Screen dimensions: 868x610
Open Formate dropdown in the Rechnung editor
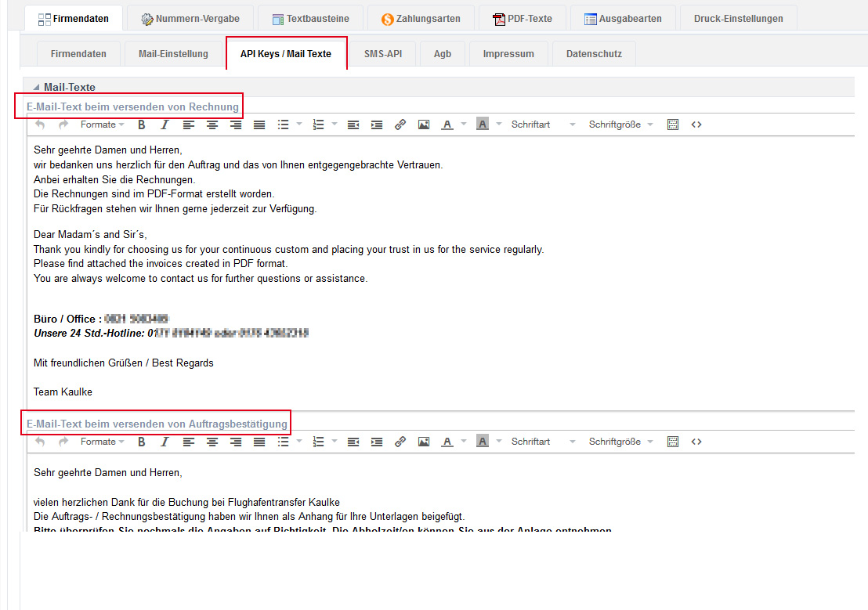coord(102,125)
